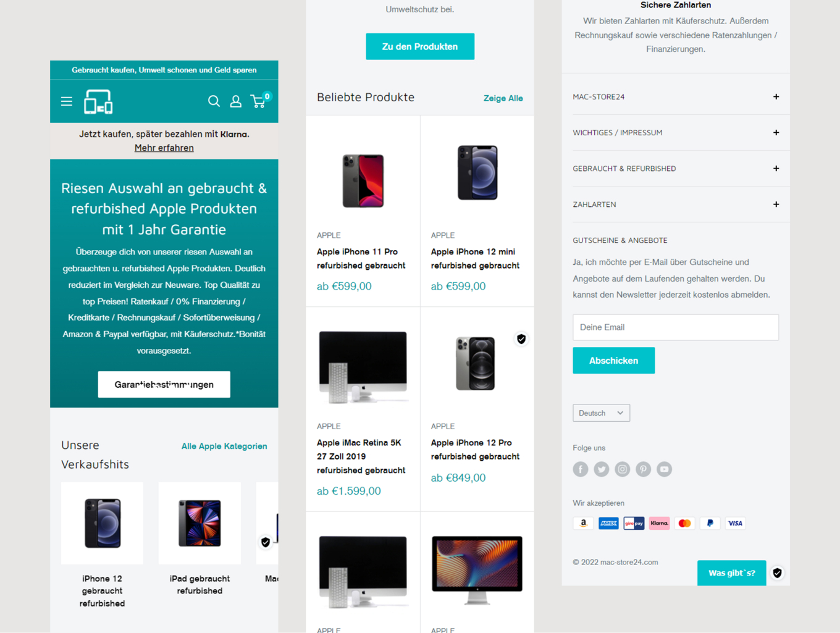Viewport: 840px width, 633px height.
Task: Expand the GEBRAUCHT & REFURBISHED section
Action: (x=676, y=169)
